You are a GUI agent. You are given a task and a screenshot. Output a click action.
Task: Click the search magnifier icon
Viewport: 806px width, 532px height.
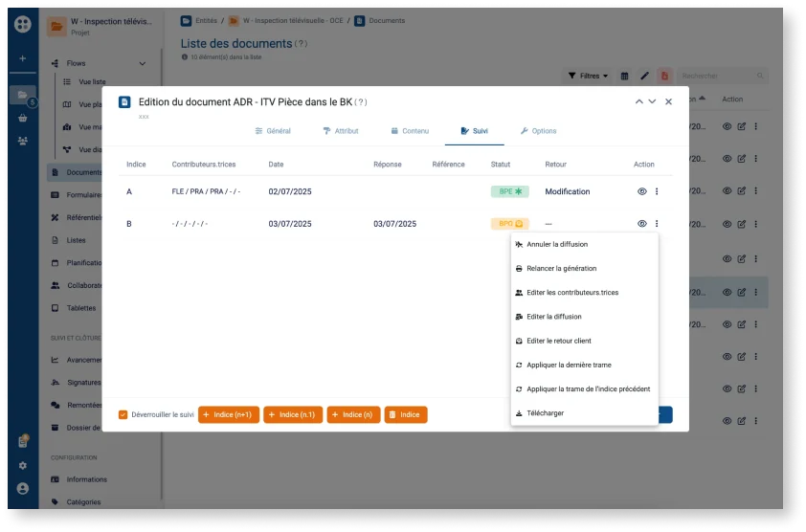click(760, 77)
